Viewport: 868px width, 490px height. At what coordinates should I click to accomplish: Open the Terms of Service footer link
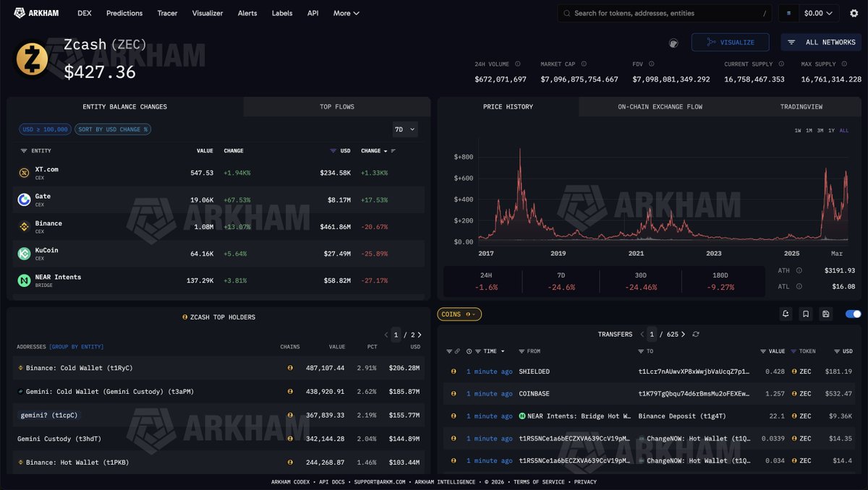coord(540,482)
